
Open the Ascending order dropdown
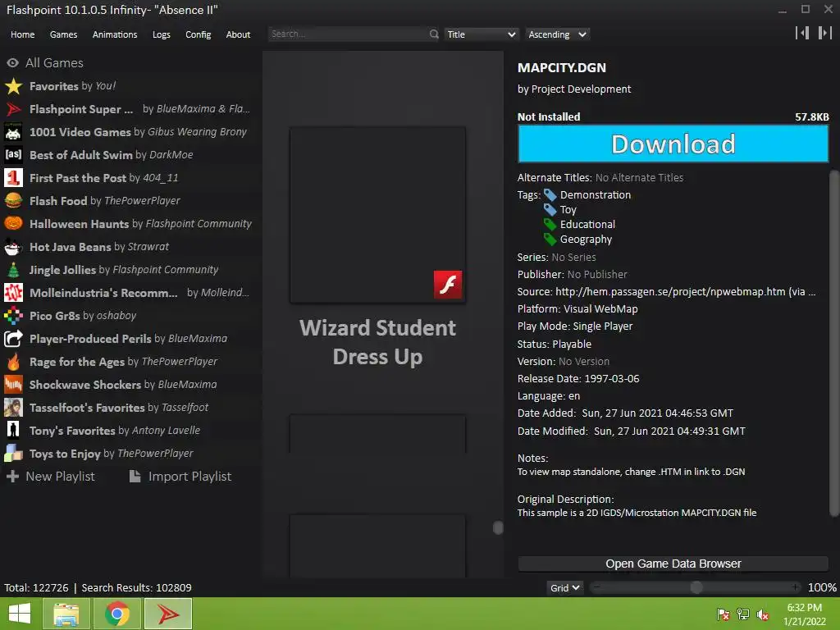pos(557,34)
